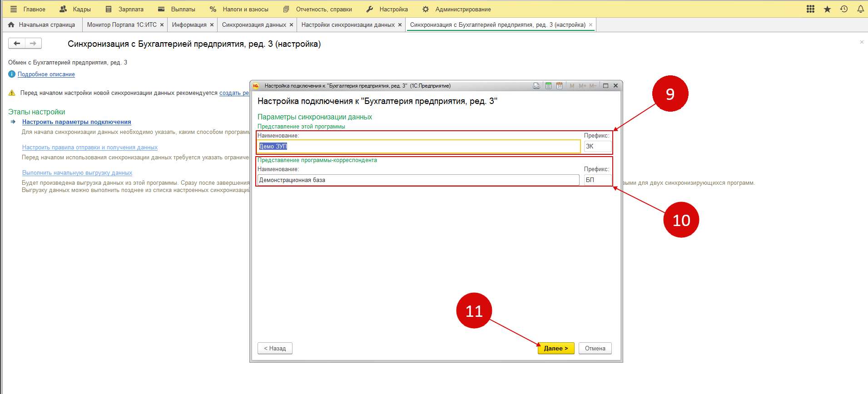
Task: Open the Настройка section
Action: (387, 9)
